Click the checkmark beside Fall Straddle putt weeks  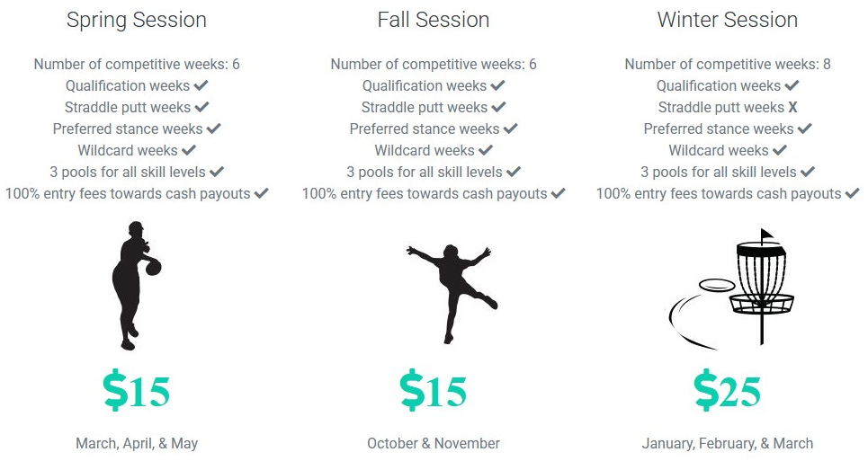click(498, 107)
